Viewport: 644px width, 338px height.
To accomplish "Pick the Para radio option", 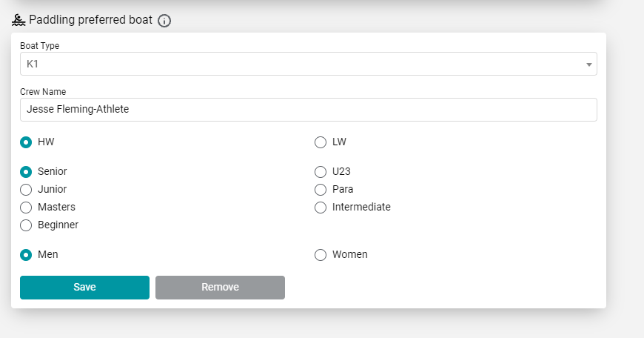I will click(x=321, y=190).
